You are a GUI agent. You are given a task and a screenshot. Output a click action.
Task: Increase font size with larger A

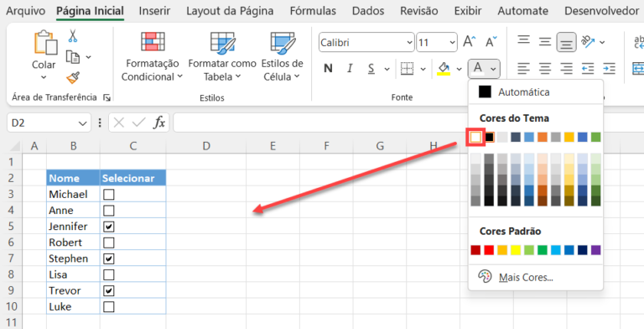coord(470,42)
